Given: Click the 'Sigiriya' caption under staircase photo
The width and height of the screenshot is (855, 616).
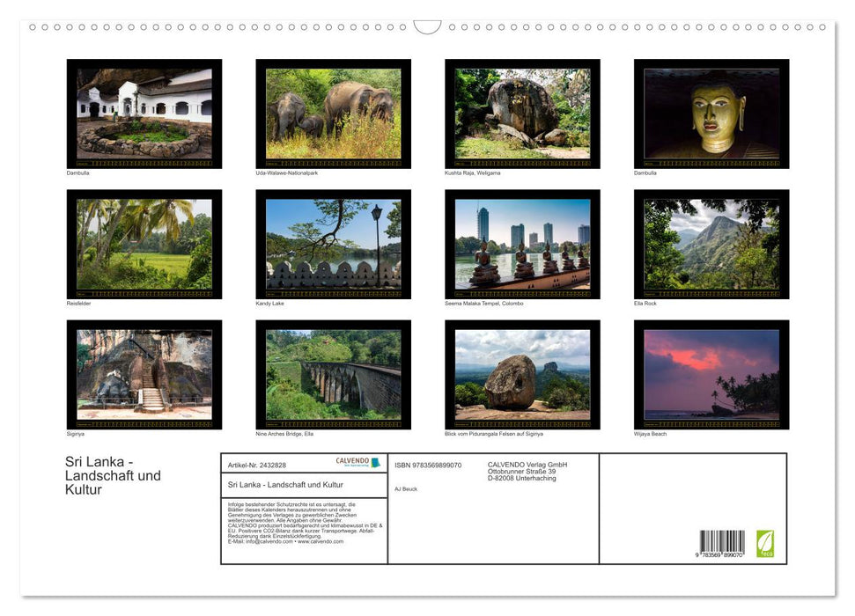Looking at the screenshot, I should [x=75, y=434].
